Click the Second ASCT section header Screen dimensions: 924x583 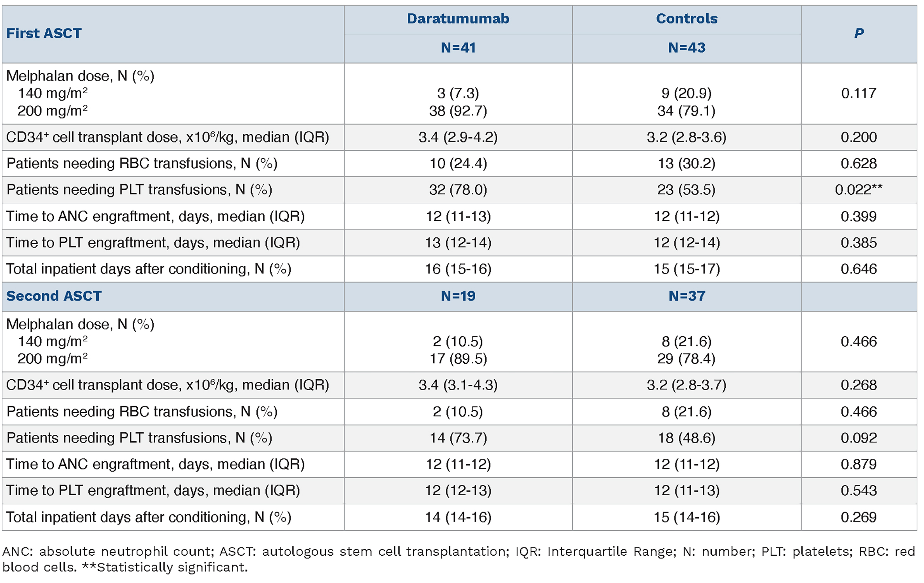(x=54, y=296)
